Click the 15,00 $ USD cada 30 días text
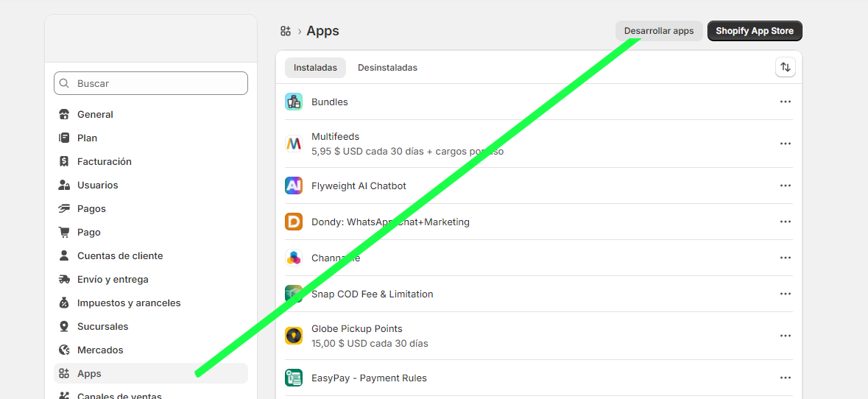The image size is (868, 399). [x=370, y=343]
